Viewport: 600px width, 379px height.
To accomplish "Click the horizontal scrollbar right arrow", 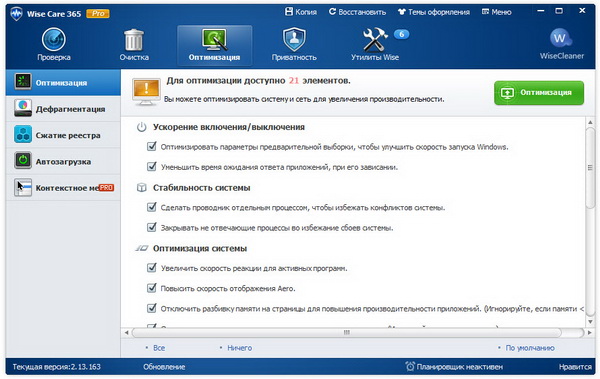I will click(x=590, y=333).
